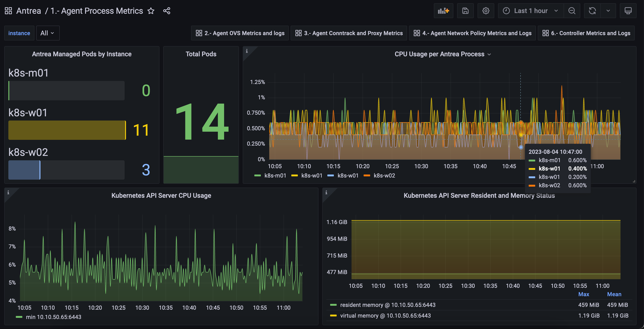Sort legend by Mean column
This screenshot has height=329, width=644.
tap(614, 295)
